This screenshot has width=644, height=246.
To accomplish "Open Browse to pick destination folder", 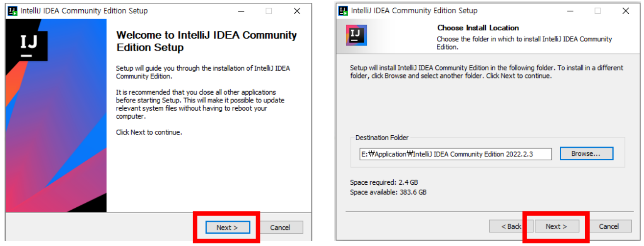I will click(586, 154).
